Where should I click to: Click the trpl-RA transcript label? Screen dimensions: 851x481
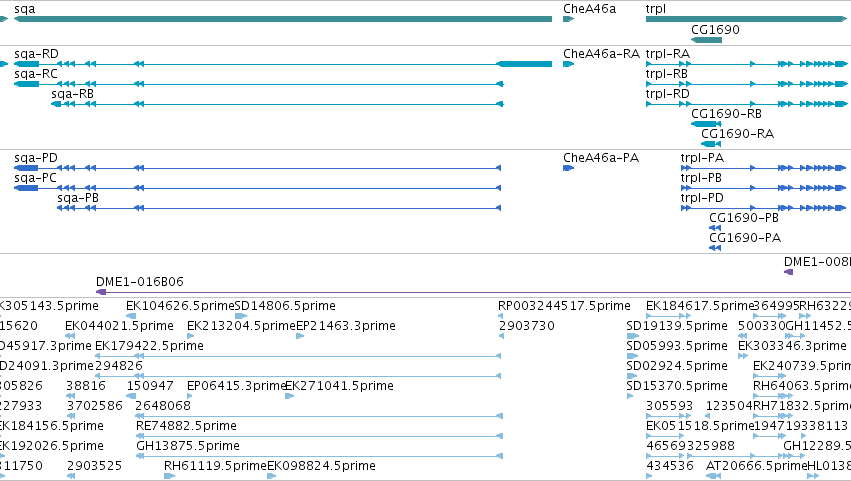coord(668,54)
